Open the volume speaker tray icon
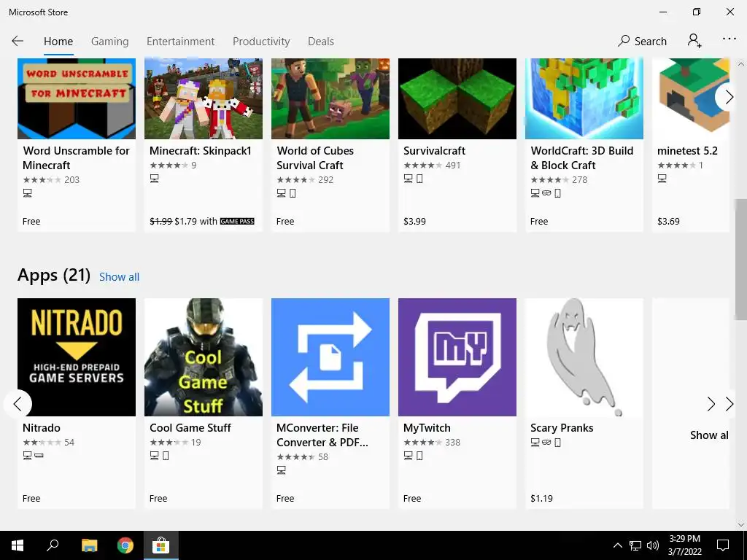Screen dimensions: 747x560 tap(653, 545)
